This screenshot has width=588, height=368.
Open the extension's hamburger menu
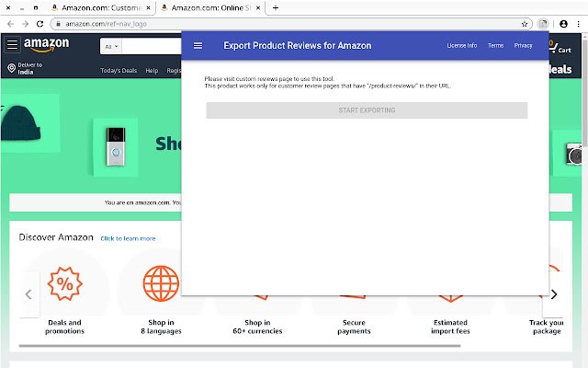tap(198, 45)
